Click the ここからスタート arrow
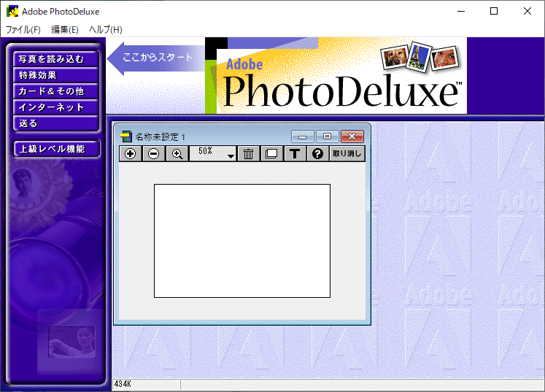545x392 pixels. tap(155, 58)
